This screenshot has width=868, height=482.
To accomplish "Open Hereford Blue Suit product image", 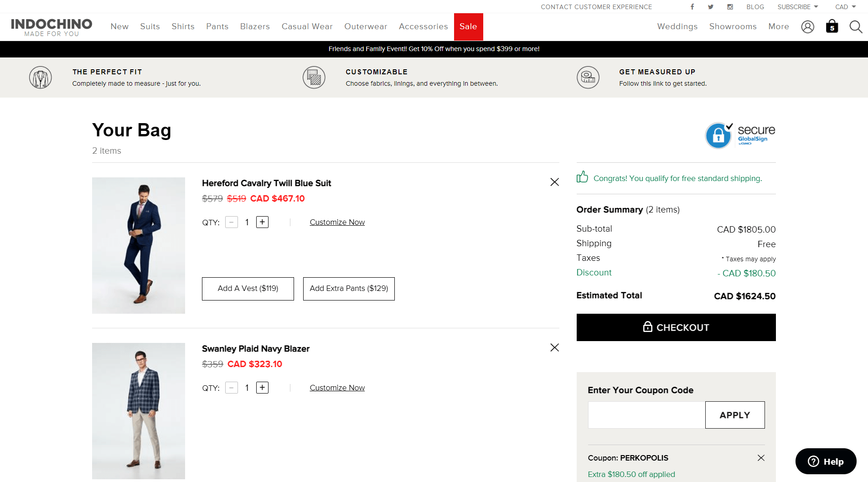I will point(139,245).
